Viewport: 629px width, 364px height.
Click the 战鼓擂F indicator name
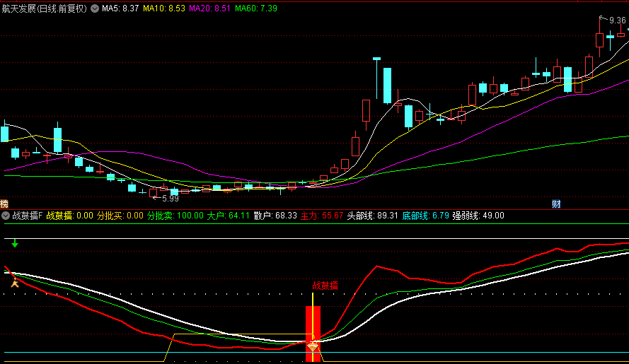click(28, 216)
